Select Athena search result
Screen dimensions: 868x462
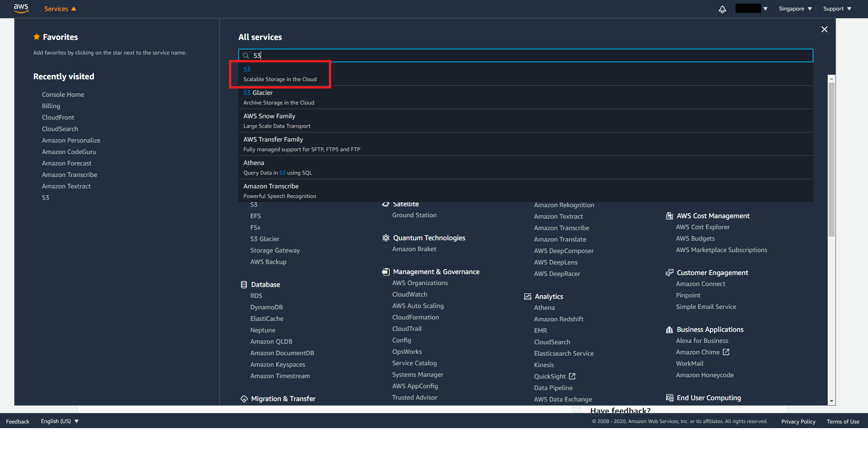pos(525,167)
